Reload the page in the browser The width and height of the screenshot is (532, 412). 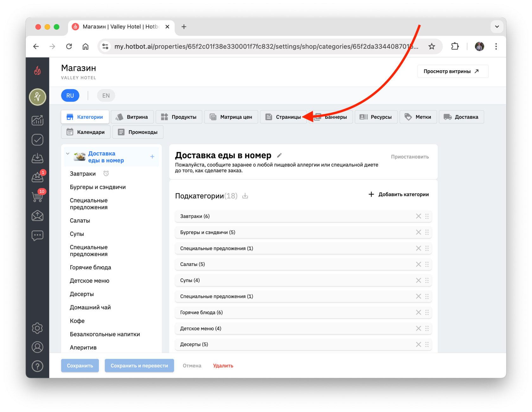pyautogui.click(x=69, y=47)
